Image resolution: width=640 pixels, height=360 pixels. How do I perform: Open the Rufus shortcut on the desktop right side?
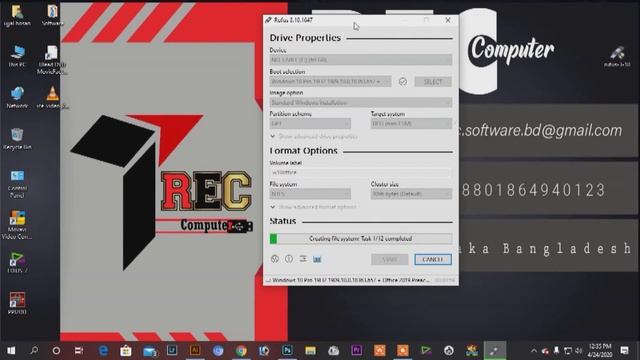617,56
